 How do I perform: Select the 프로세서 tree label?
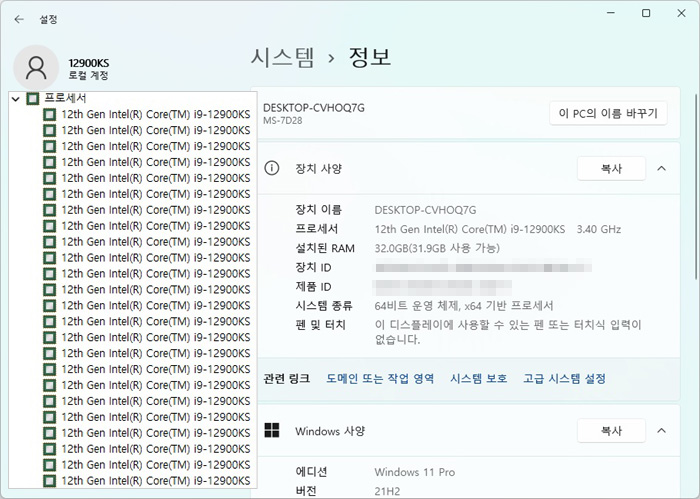tap(65, 98)
